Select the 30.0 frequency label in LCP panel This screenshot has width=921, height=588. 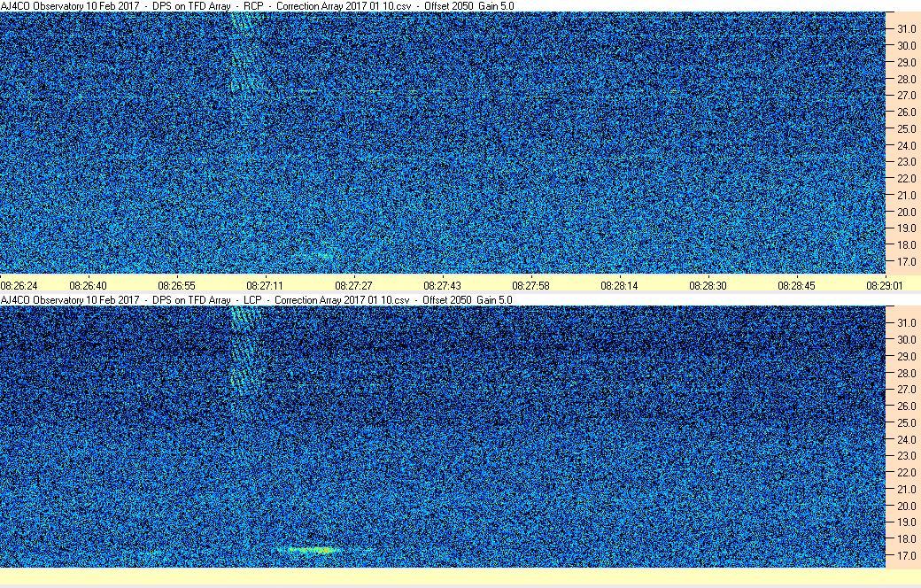(906, 339)
